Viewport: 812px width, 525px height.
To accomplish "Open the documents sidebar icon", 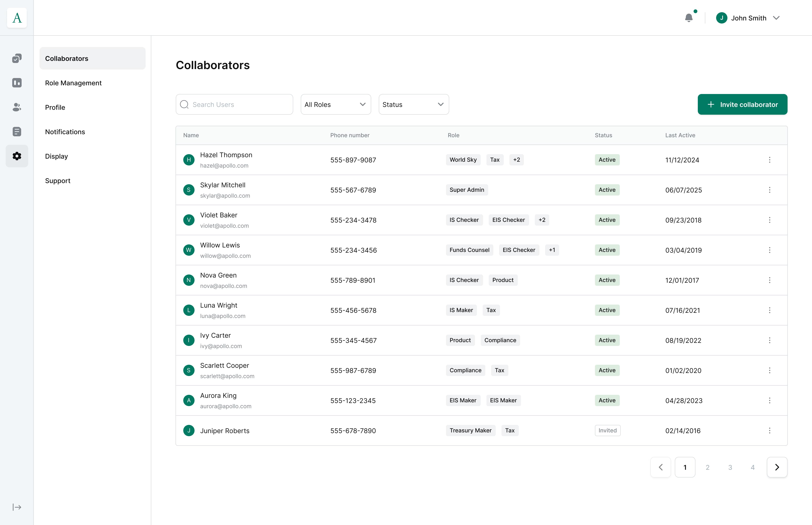I will (x=17, y=132).
